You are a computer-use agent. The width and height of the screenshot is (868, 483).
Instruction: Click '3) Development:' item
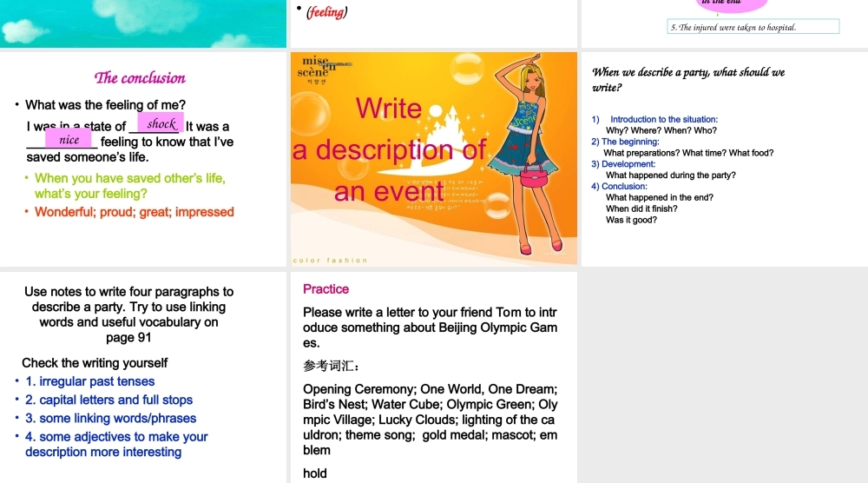622,164
